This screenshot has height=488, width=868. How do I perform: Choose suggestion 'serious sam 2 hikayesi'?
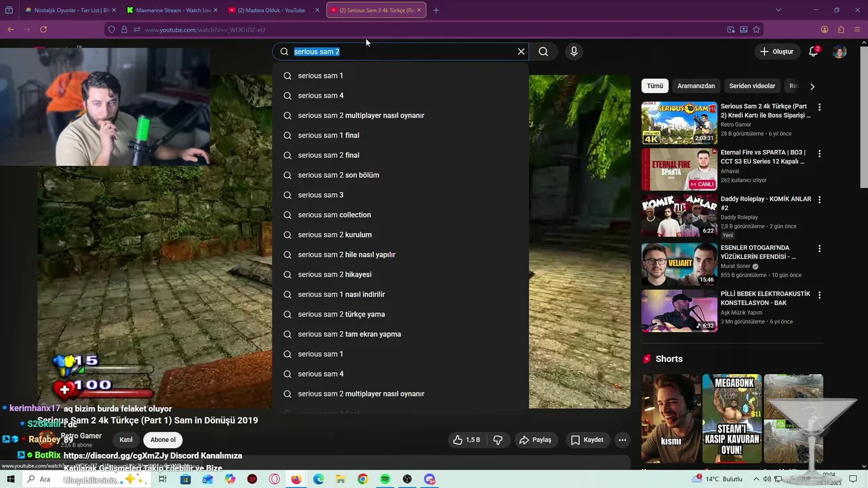(x=400, y=274)
